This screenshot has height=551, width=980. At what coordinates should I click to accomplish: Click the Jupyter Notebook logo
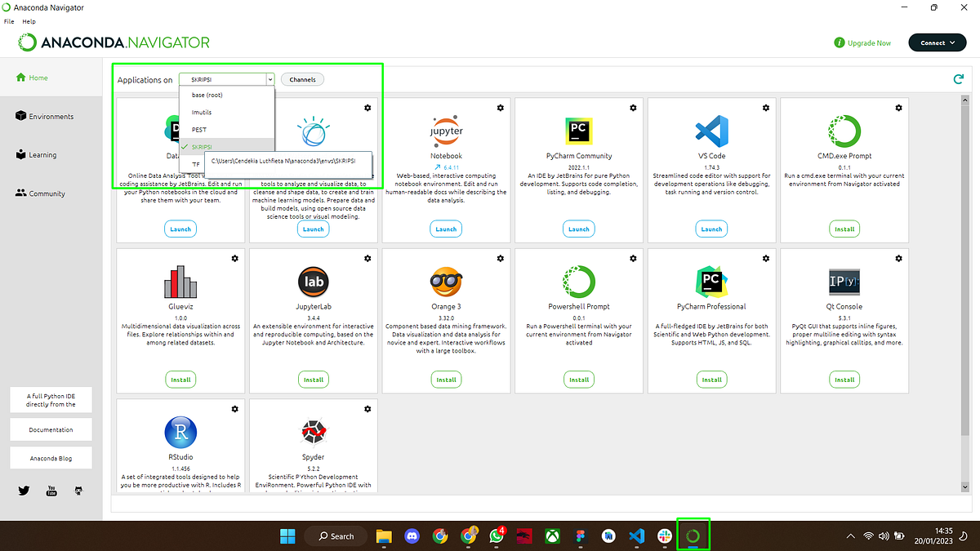point(446,131)
